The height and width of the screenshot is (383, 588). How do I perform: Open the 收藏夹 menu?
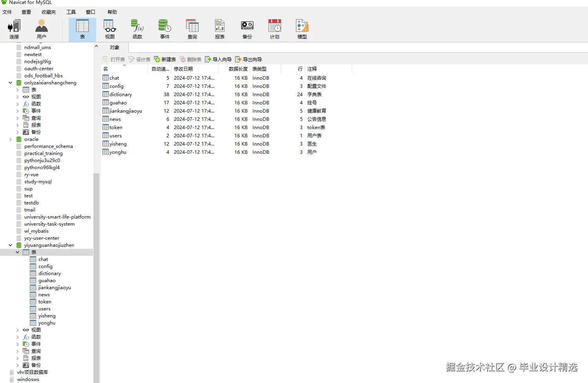click(49, 12)
